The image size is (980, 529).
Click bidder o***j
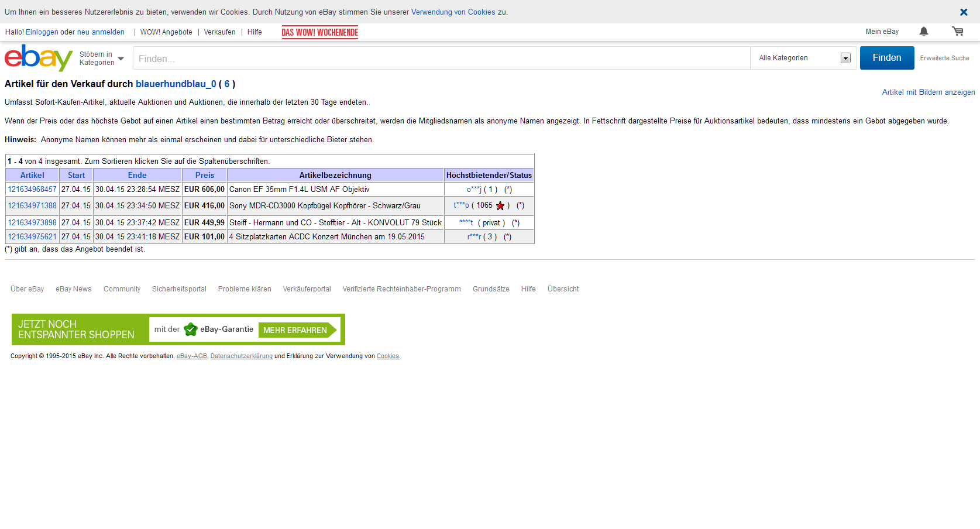tap(474, 190)
